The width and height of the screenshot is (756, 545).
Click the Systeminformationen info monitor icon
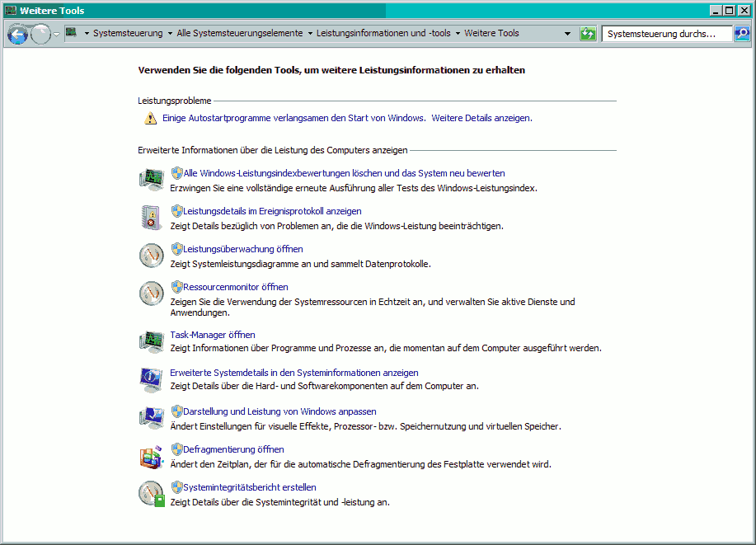coord(152,379)
